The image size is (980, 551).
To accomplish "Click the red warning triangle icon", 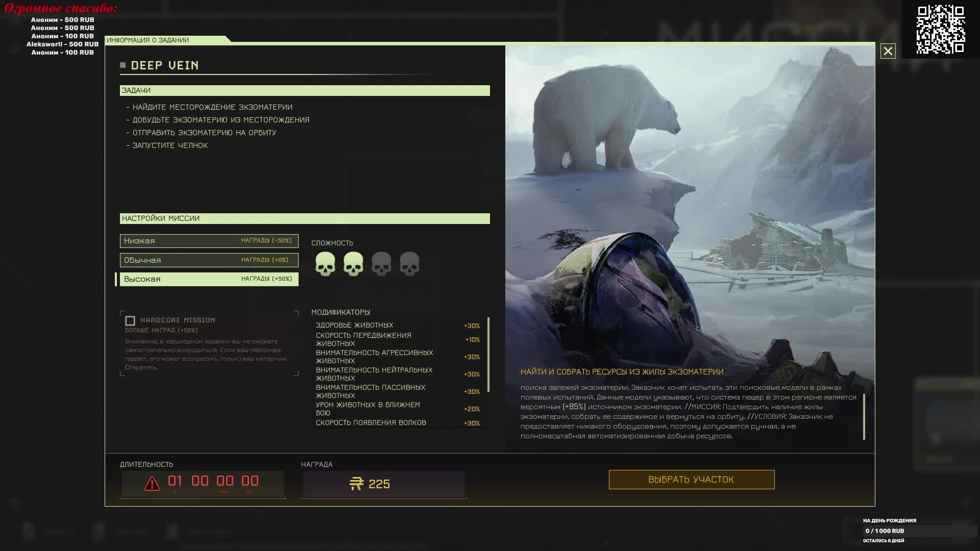I will pos(152,483).
